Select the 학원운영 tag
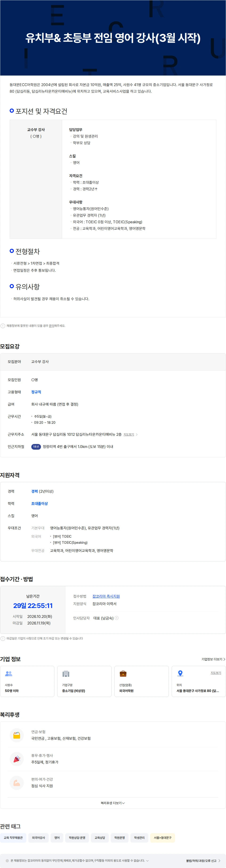 tap(119, 838)
